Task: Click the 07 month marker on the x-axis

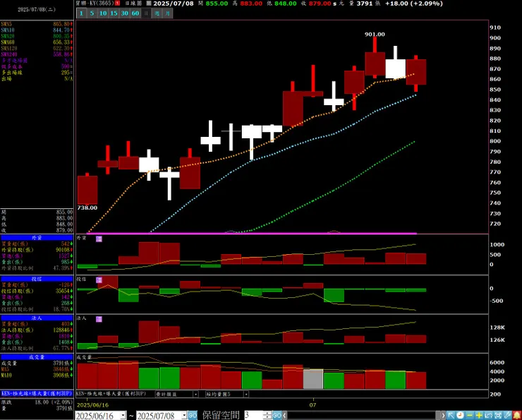Action: click(x=312, y=405)
